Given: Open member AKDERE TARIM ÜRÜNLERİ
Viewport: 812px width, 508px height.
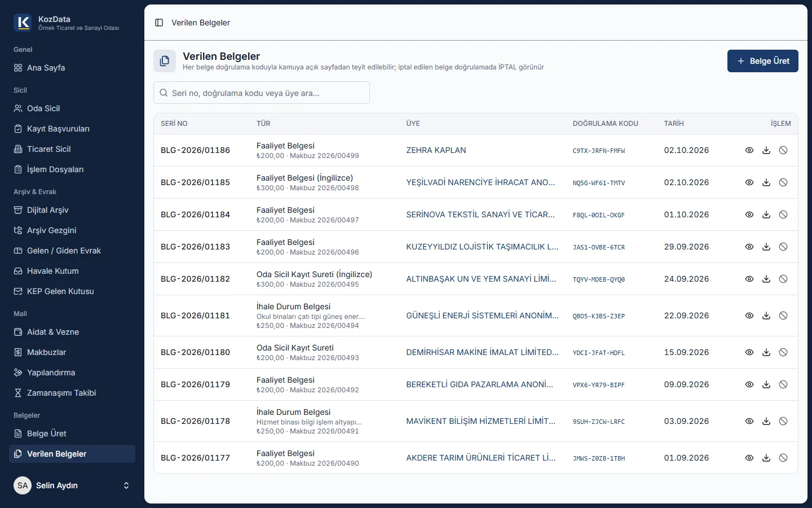Looking at the screenshot, I should click(480, 458).
